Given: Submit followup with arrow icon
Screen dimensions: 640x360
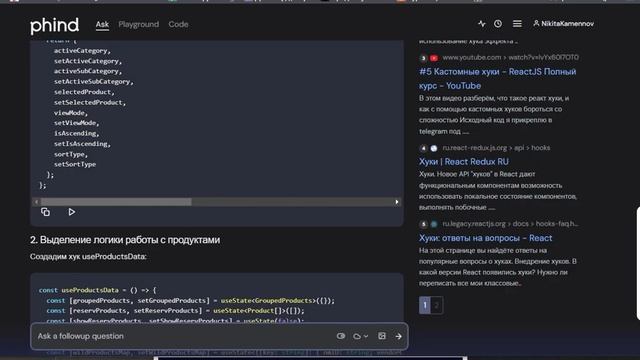Looking at the screenshot, I should pos(398,336).
